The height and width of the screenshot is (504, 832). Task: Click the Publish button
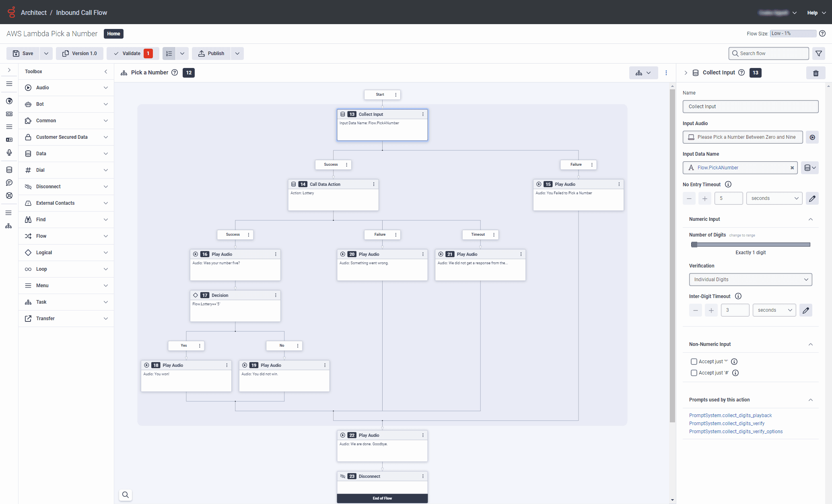pyautogui.click(x=210, y=53)
